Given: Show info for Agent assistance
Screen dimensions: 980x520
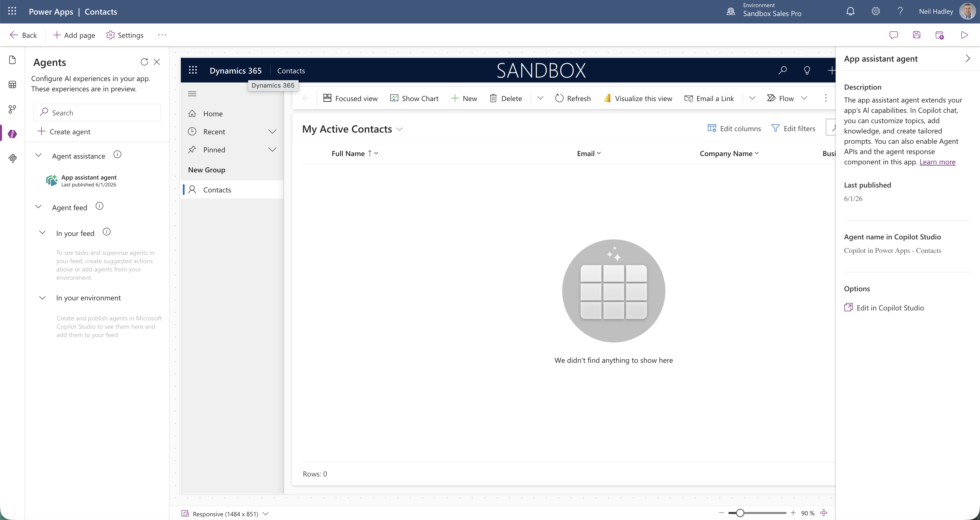Looking at the screenshot, I should (117, 154).
